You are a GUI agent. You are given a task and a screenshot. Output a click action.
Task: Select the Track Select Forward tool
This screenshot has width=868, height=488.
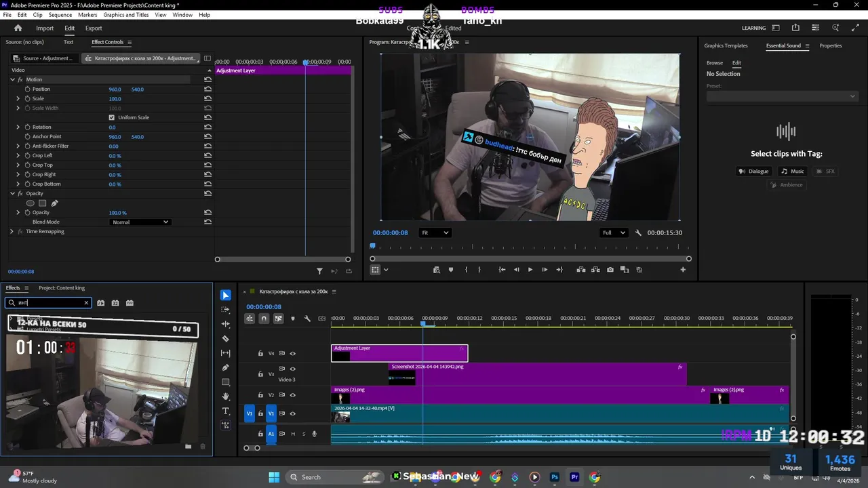(x=226, y=310)
